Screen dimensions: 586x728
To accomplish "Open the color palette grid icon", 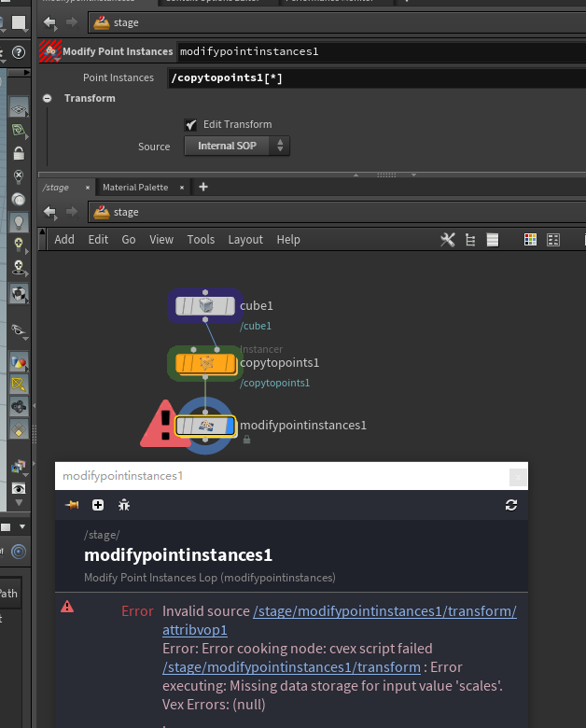I will 530,240.
